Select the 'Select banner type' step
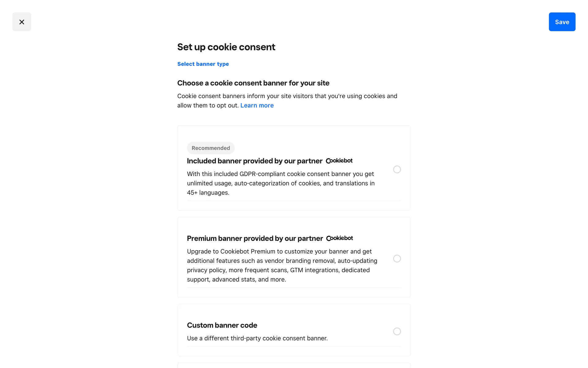 203,64
